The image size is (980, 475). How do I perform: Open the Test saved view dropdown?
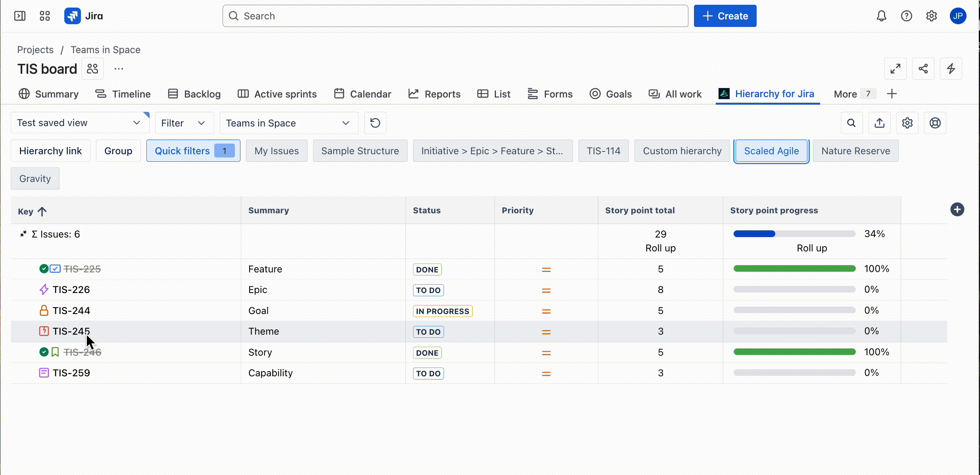[x=80, y=123]
